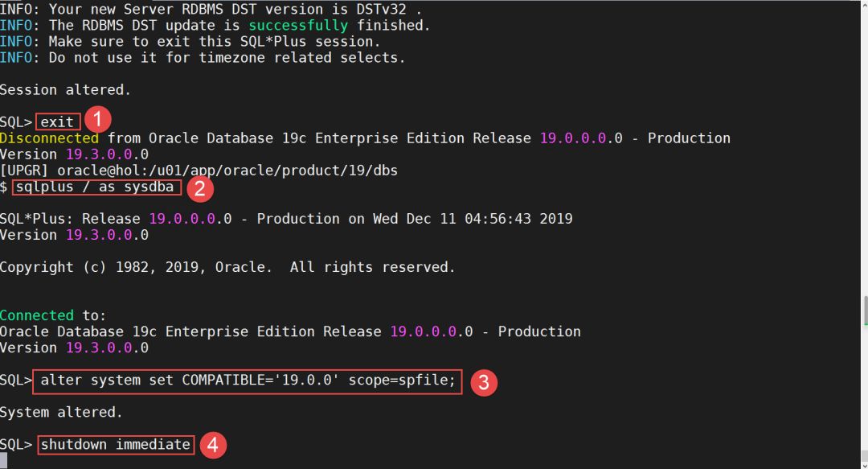Click the highlighted exit command
This screenshot has height=469, width=868.
[x=58, y=122]
